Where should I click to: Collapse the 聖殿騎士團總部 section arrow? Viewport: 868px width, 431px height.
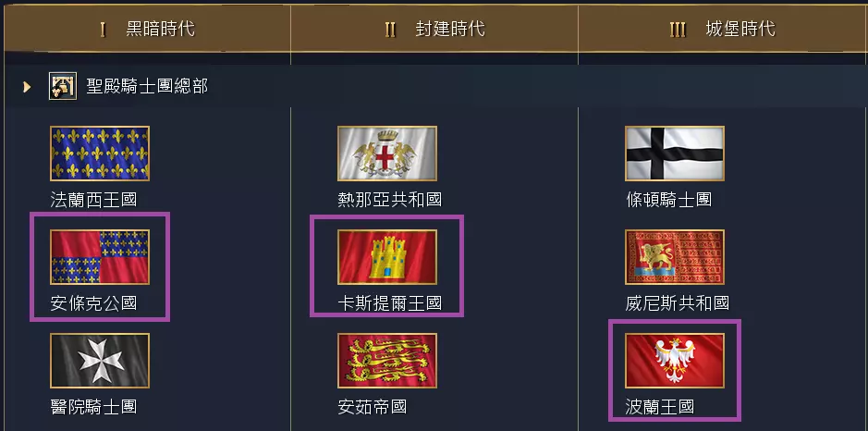[x=27, y=86]
